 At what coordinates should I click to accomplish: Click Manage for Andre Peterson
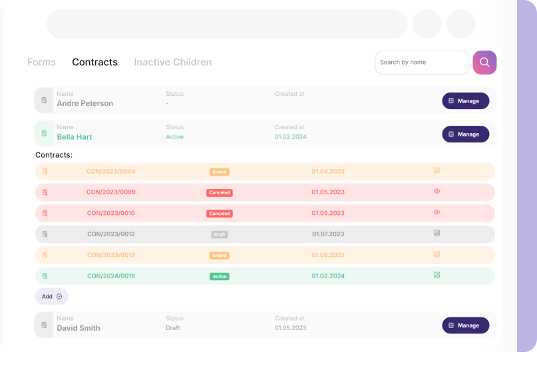[465, 100]
